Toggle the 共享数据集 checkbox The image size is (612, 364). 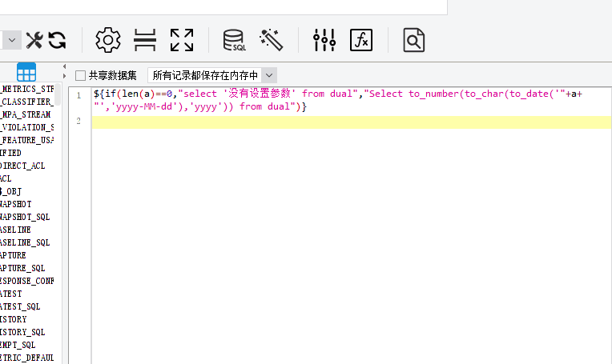tap(80, 75)
